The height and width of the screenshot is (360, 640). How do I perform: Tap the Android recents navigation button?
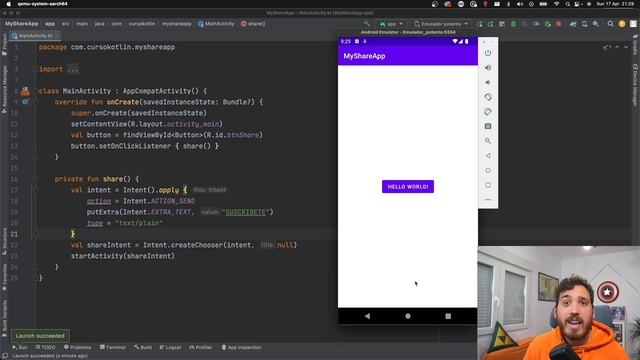(x=448, y=316)
